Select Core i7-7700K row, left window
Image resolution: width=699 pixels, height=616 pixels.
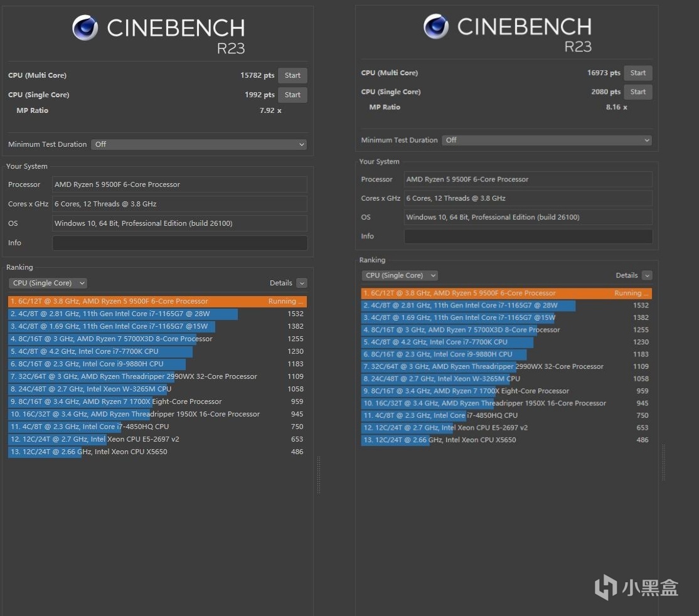(x=157, y=351)
